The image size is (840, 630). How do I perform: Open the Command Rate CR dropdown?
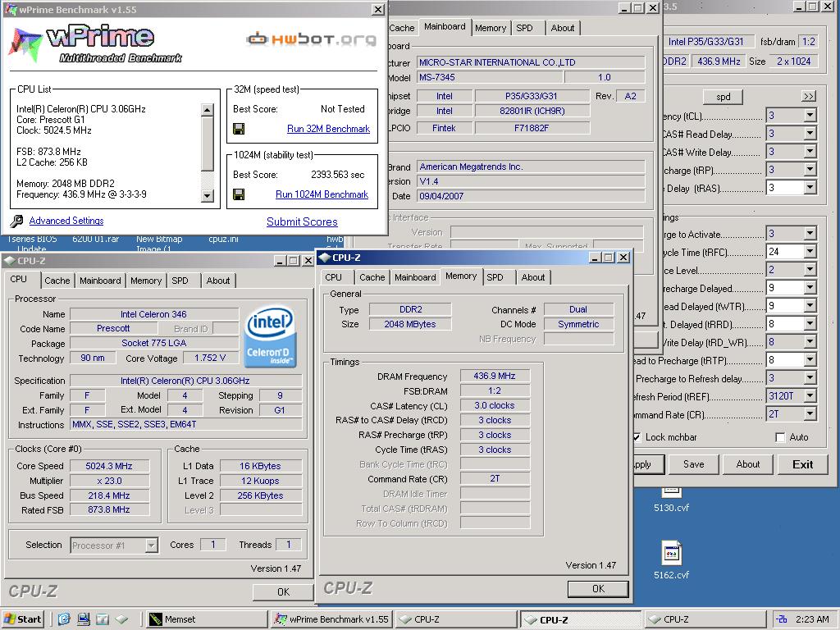coord(810,414)
